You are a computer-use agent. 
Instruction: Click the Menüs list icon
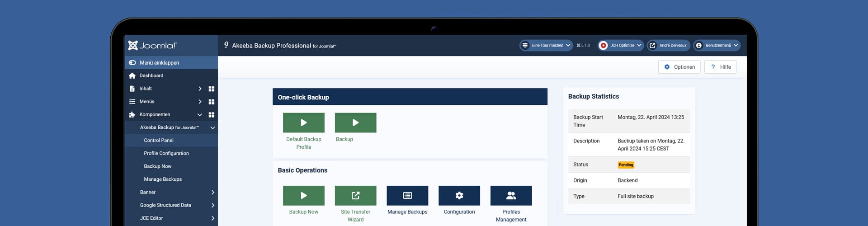tap(132, 102)
